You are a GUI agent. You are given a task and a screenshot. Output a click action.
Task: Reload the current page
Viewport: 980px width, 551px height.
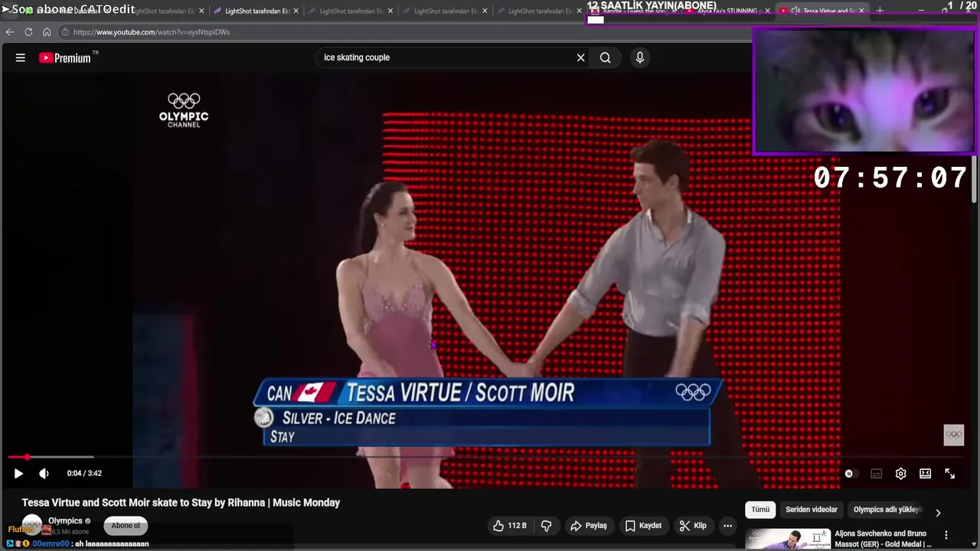(28, 32)
